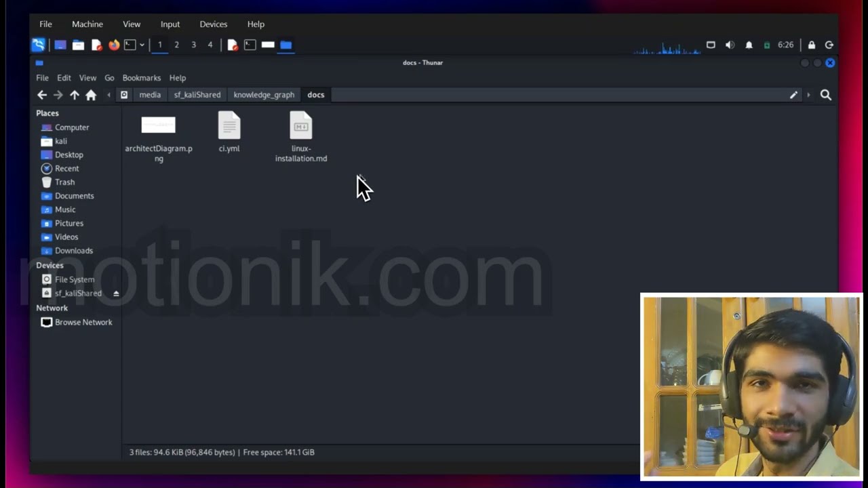Select the ci.yml file
868x488 pixels.
pos(229,133)
